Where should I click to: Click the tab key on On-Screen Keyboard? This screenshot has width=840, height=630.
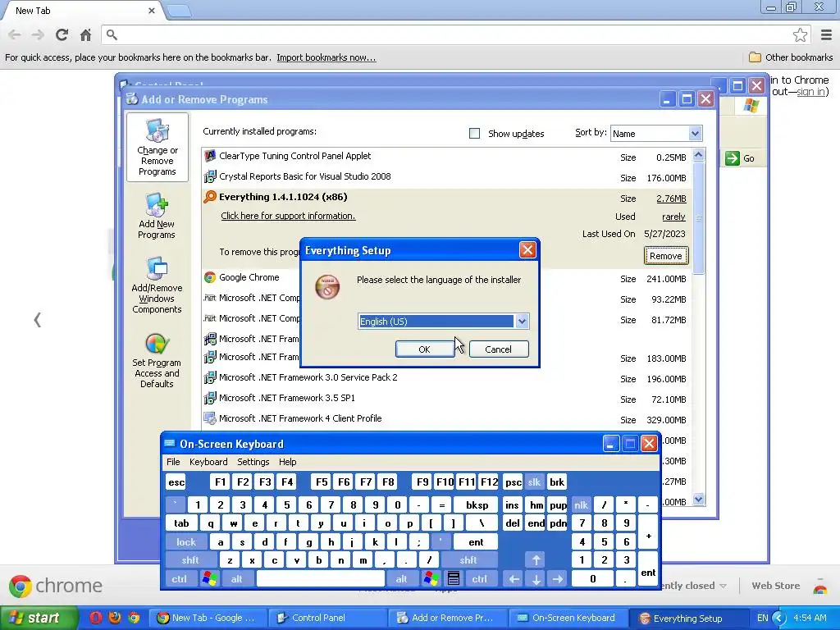pos(181,523)
